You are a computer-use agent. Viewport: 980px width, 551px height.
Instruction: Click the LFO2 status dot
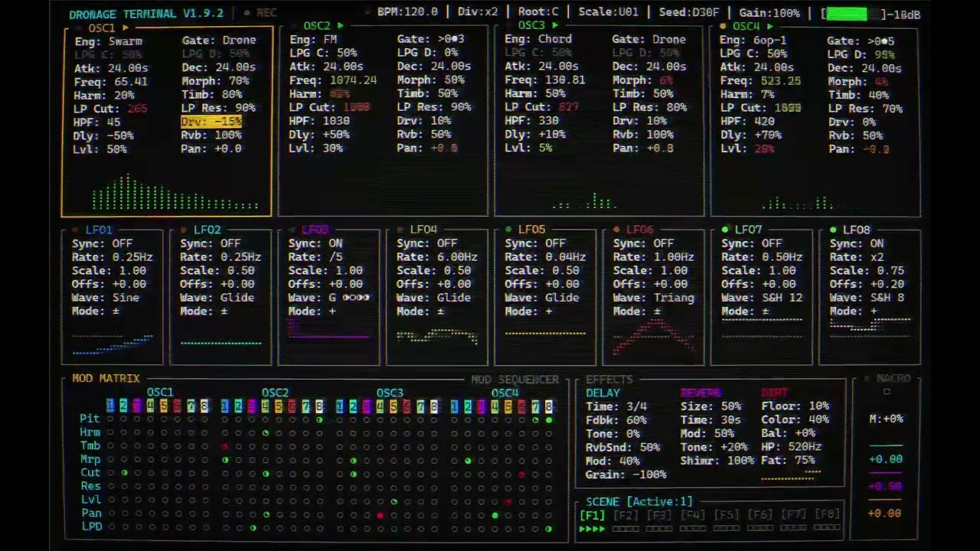click(184, 230)
